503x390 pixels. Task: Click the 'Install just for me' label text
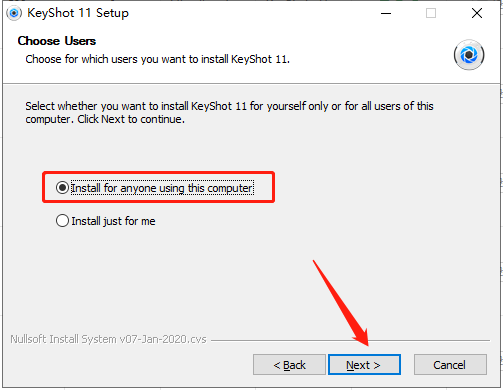click(x=113, y=221)
